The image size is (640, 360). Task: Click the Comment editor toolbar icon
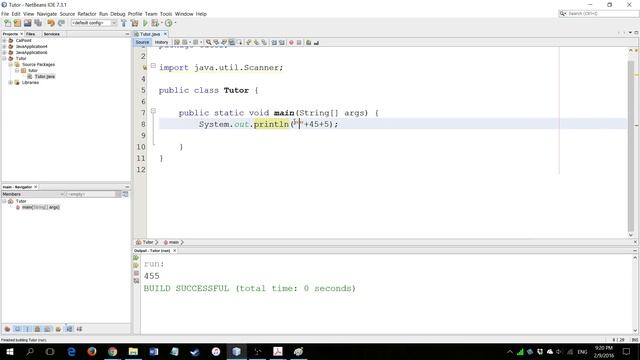(x=309, y=42)
